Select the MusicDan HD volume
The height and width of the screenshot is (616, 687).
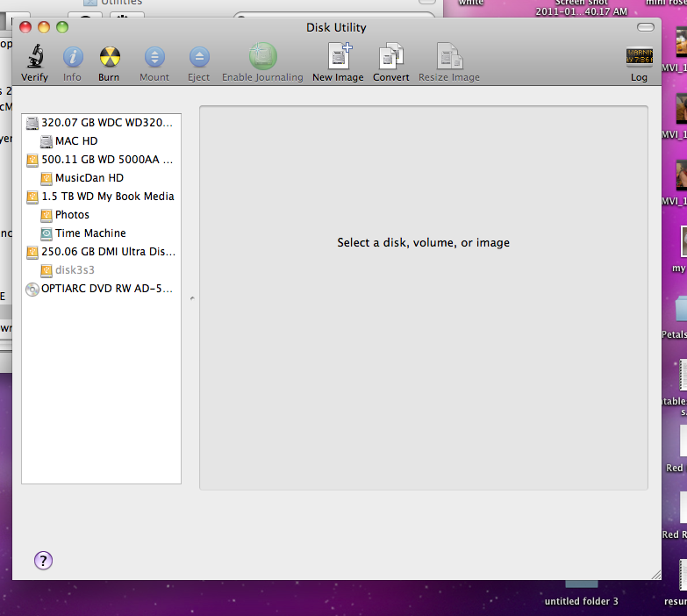tap(101, 178)
